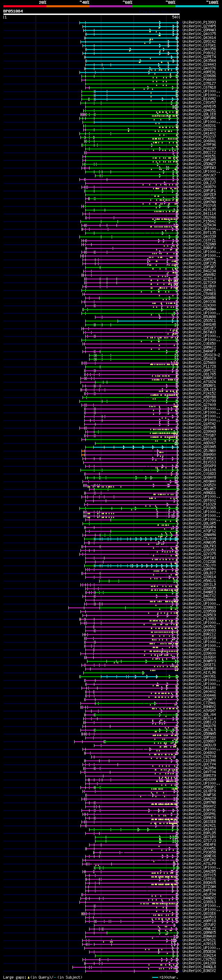Open hit UniRef100_Q2YHP5
Screen dimensions: 222x980
pyautogui.click(x=199, y=26)
